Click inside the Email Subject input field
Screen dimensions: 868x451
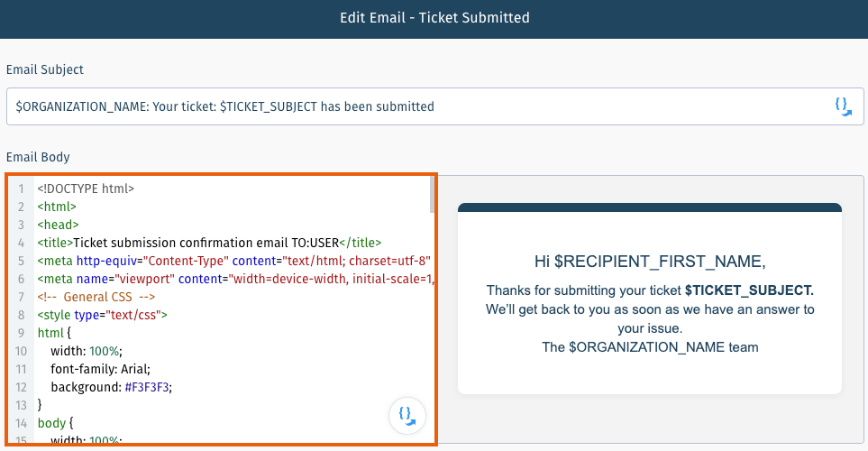(434, 106)
